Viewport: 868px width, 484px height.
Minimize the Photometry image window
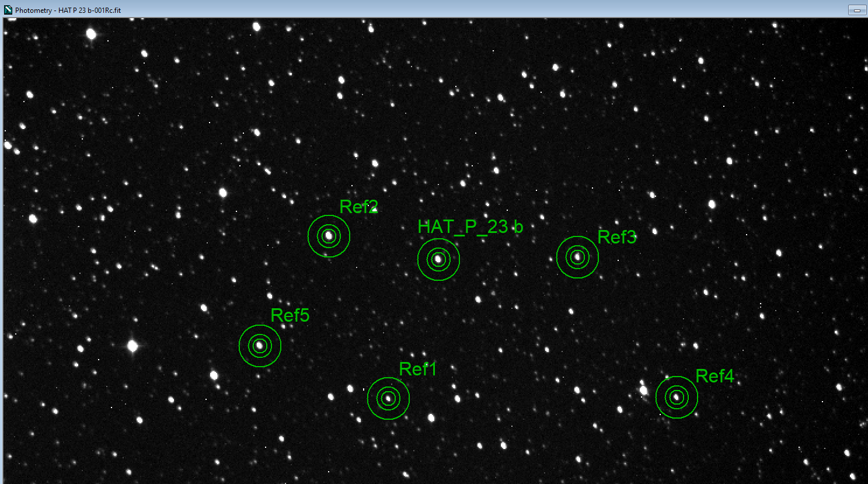tap(857, 10)
